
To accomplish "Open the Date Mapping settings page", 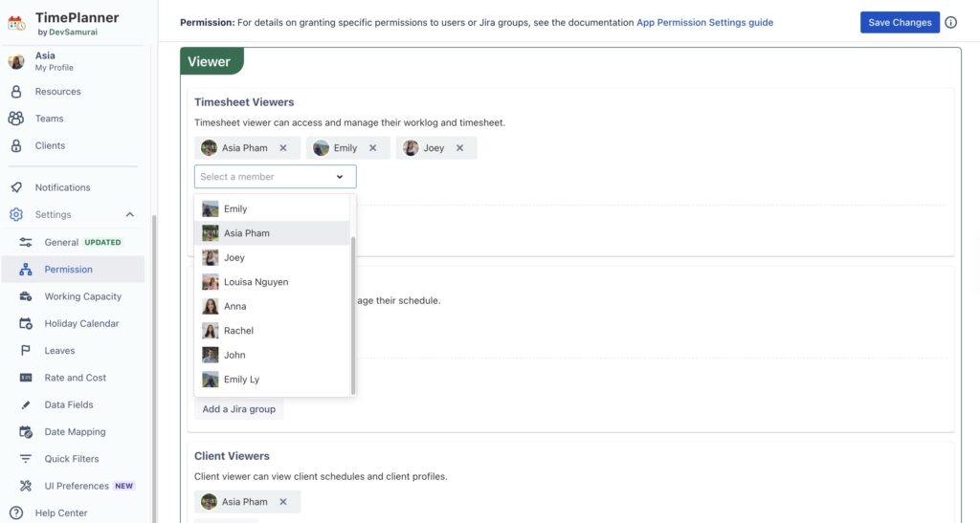I will (73, 432).
